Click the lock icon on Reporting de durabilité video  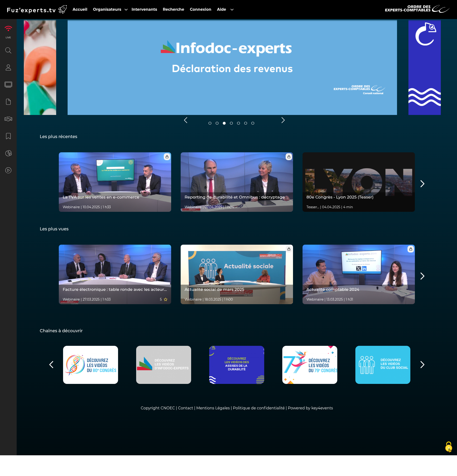[x=289, y=157]
